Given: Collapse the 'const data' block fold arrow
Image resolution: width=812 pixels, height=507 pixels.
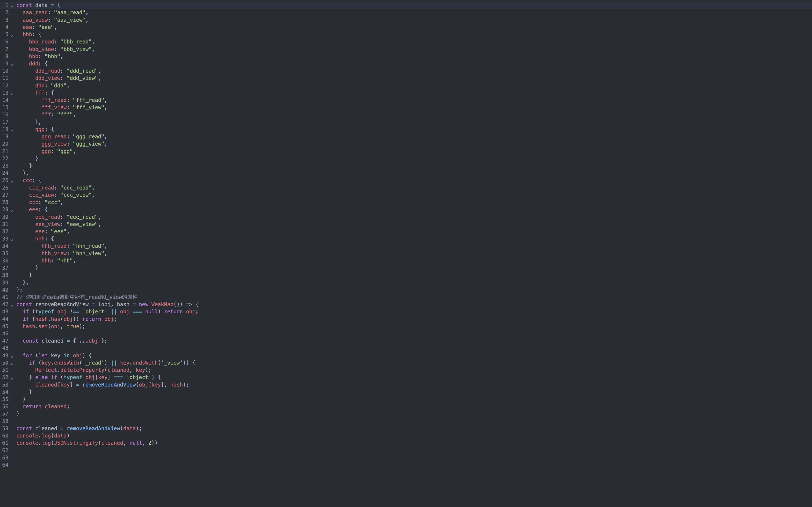Looking at the screenshot, I should coord(12,6).
